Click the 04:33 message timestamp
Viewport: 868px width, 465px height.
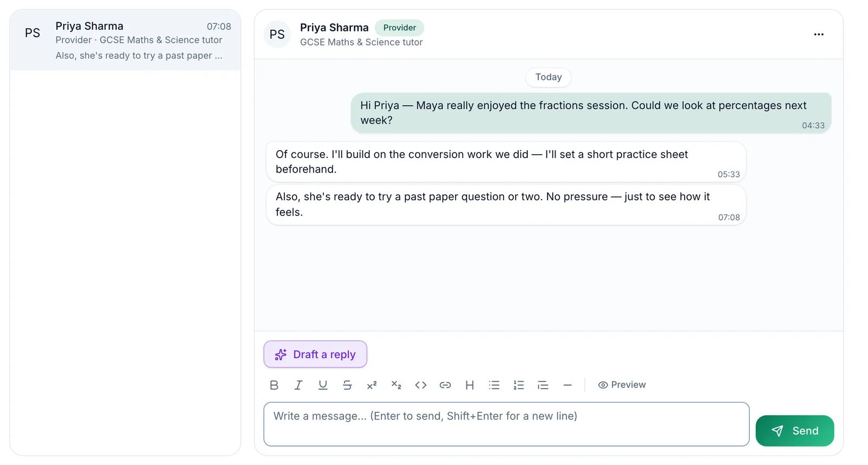coord(813,125)
